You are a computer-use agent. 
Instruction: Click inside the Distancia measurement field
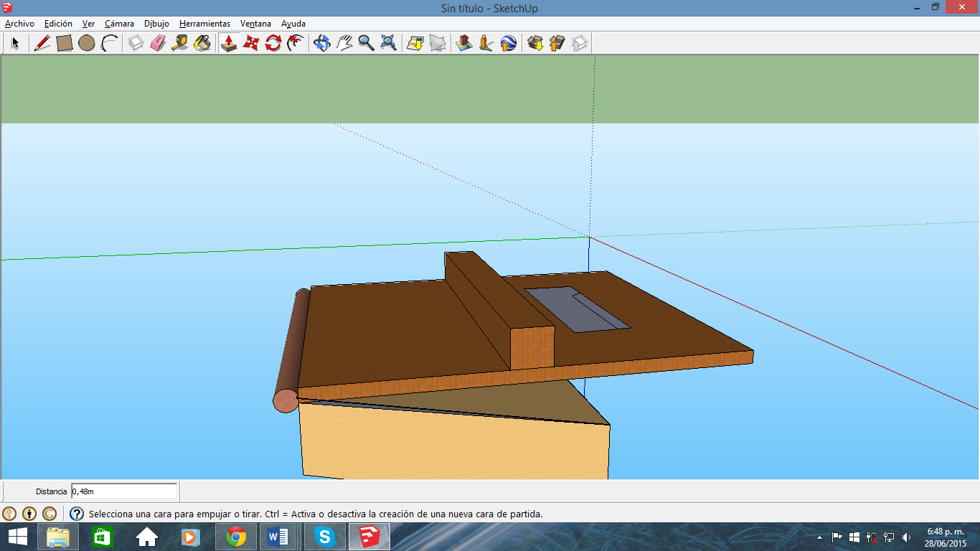point(122,491)
